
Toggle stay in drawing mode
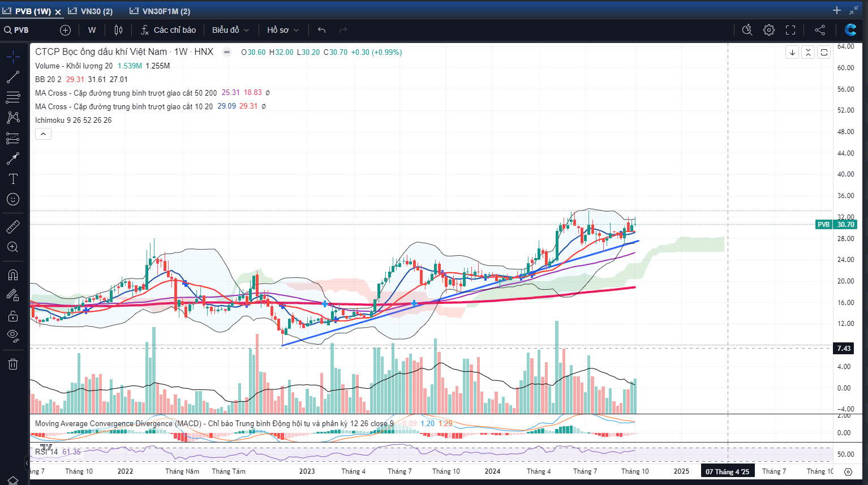(x=13, y=295)
